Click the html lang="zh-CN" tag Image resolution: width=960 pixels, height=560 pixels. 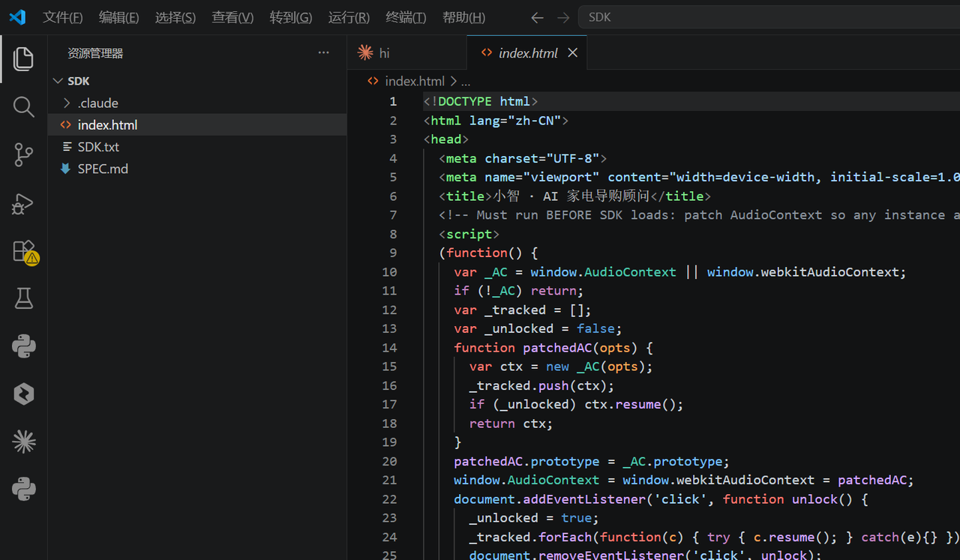click(x=496, y=120)
